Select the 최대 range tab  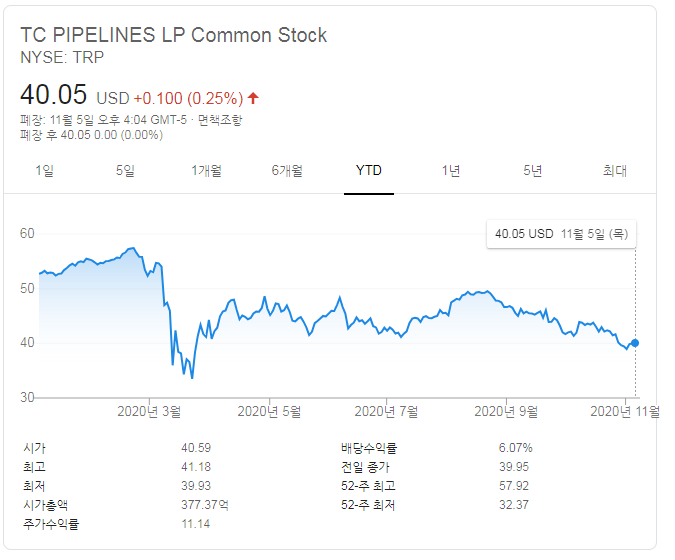point(614,171)
